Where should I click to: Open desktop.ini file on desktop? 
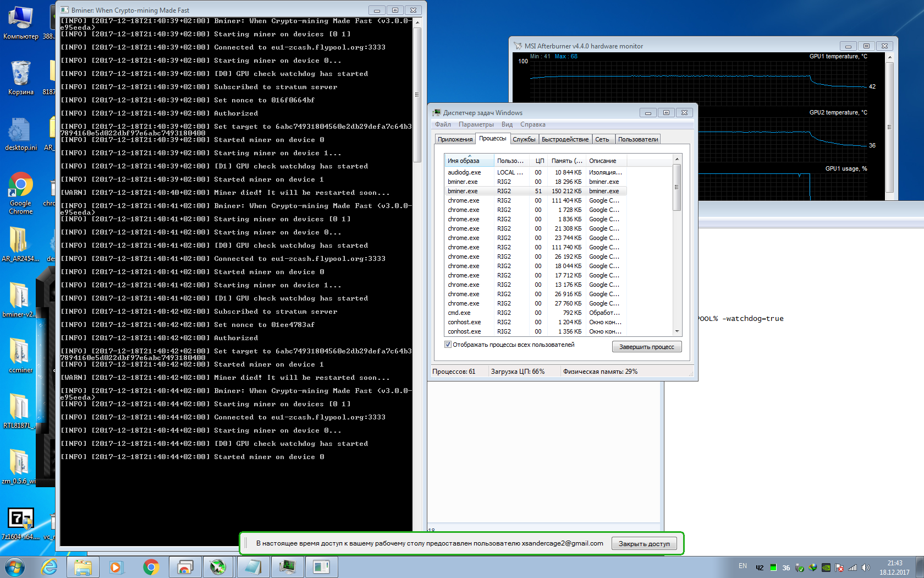tap(20, 134)
